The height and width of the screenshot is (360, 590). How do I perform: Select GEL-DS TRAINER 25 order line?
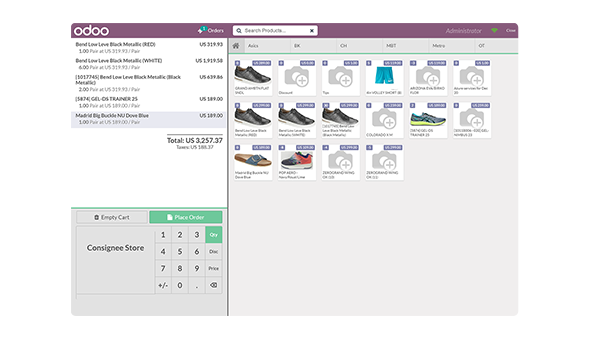point(149,102)
